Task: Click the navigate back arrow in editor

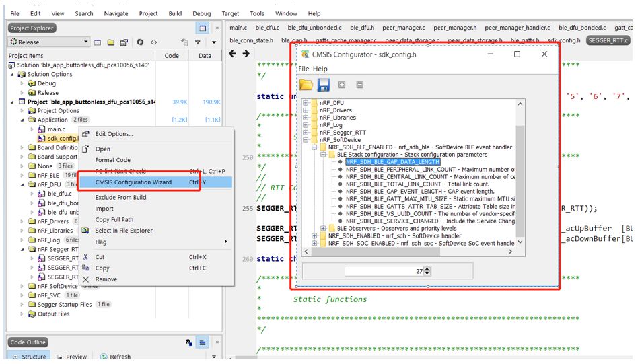Action: (x=233, y=54)
